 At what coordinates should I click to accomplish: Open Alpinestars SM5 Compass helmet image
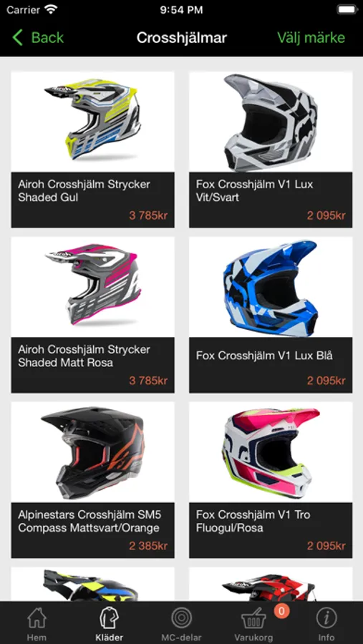coord(93,452)
